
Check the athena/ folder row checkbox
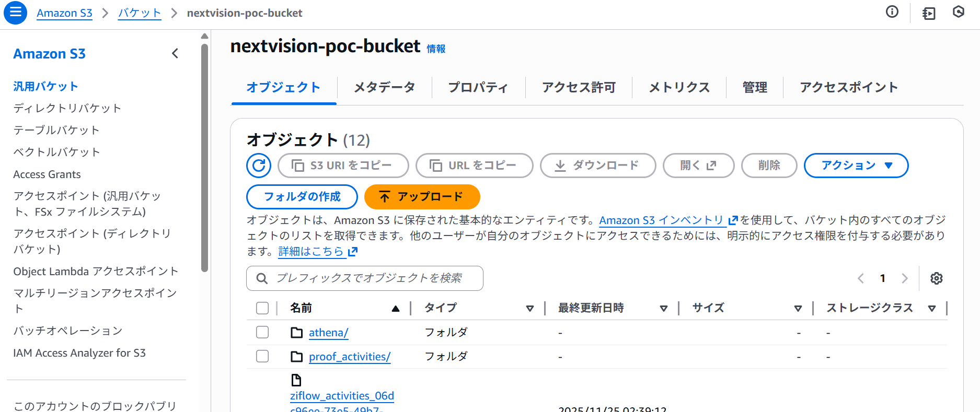coord(262,333)
